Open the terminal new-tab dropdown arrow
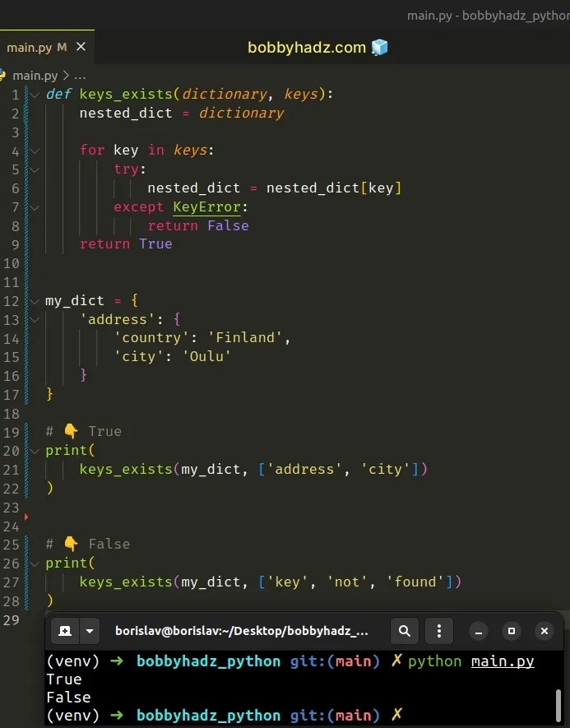The height and width of the screenshot is (728, 570). click(x=90, y=630)
